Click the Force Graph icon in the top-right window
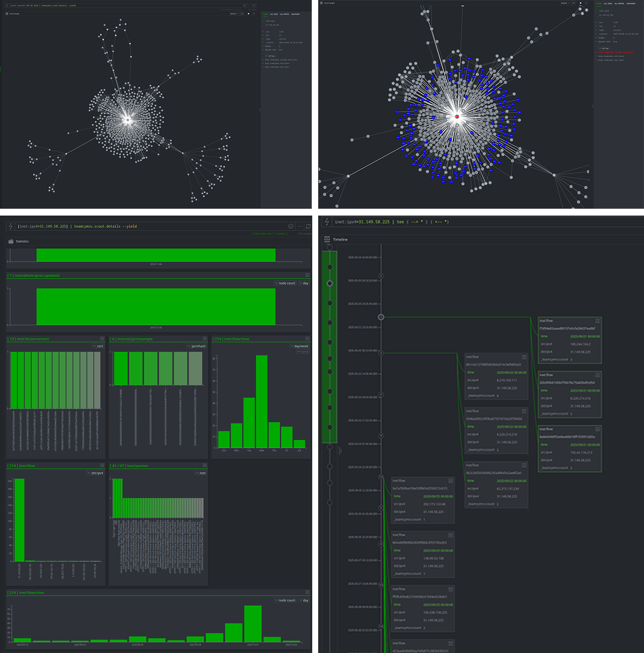This screenshot has height=653, width=644. [x=321, y=3]
